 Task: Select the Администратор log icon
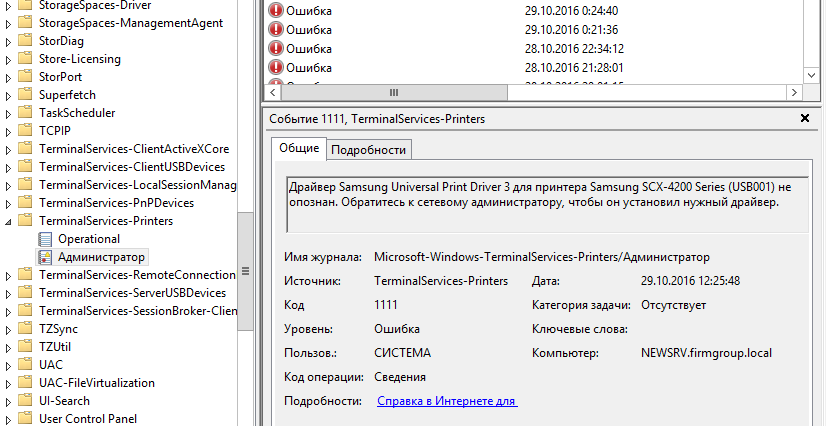(x=46, y=257)
